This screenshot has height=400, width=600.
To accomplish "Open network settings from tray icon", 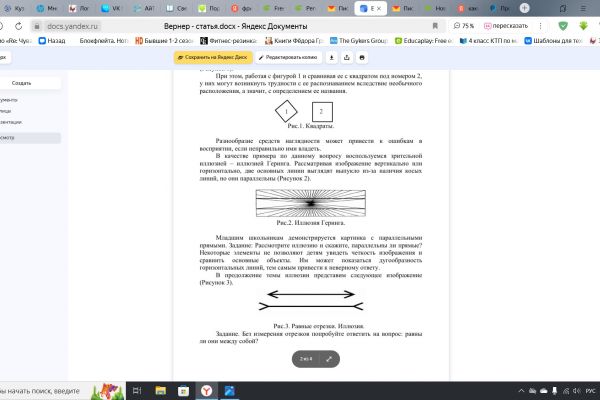I will pos(566,391).
